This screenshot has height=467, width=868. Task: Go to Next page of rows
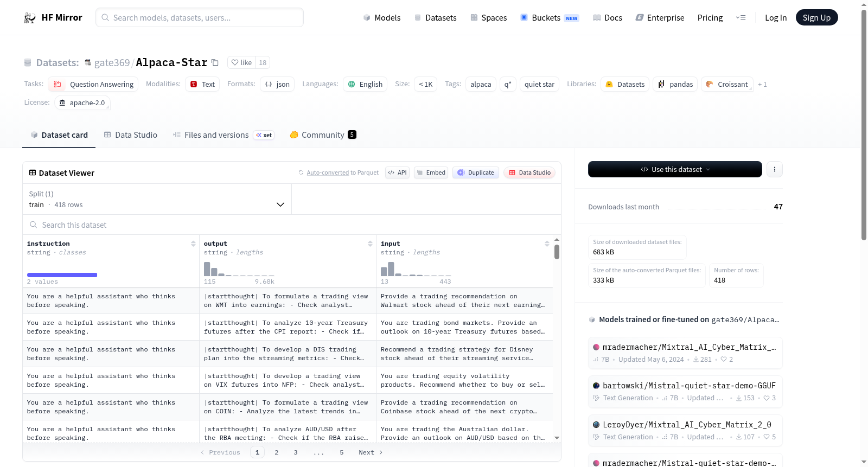(x=371, y=452)
